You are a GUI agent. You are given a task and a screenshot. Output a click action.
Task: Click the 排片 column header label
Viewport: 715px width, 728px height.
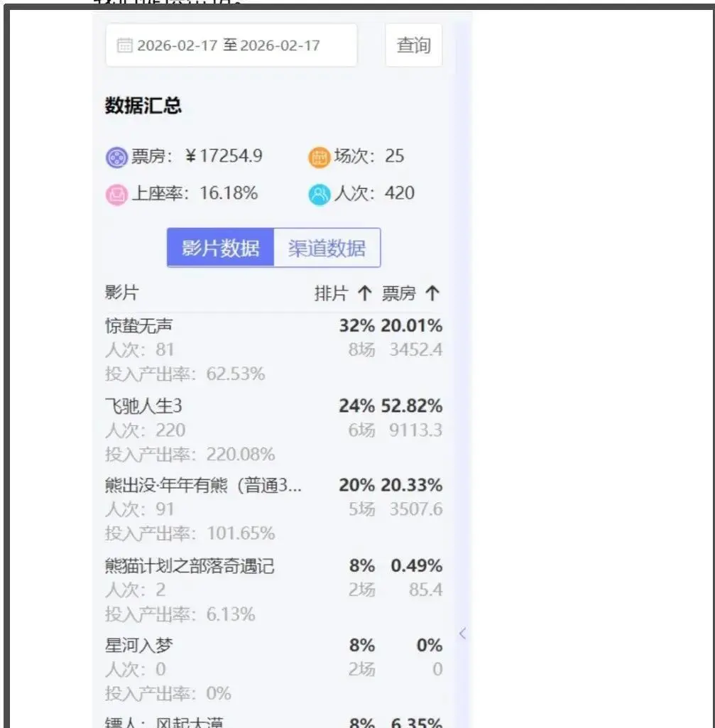coord(331,293)
